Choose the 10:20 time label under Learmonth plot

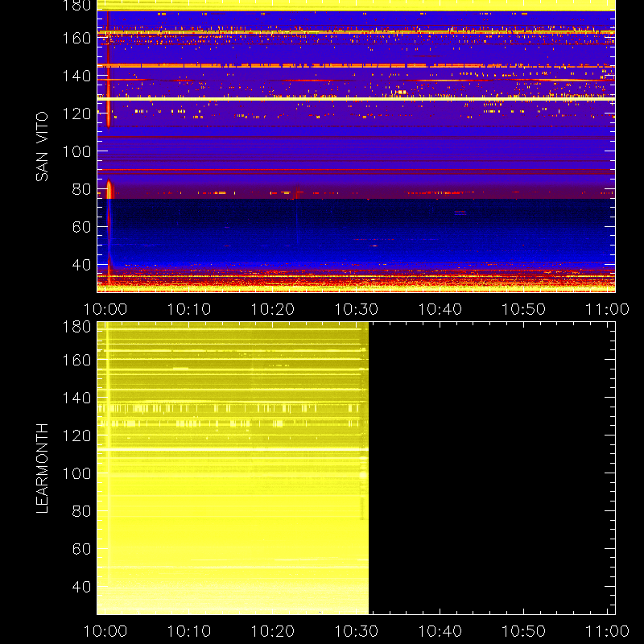pos(273,631)
